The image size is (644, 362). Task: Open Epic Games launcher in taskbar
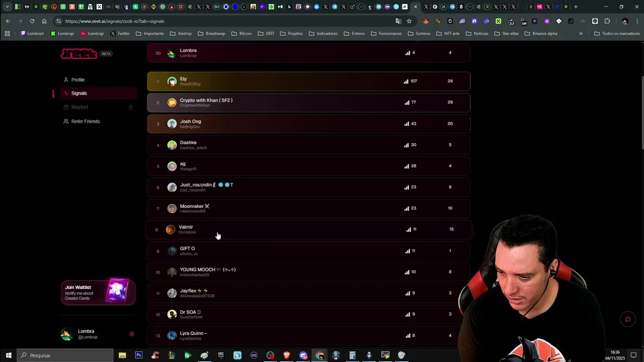click(221, 355)
